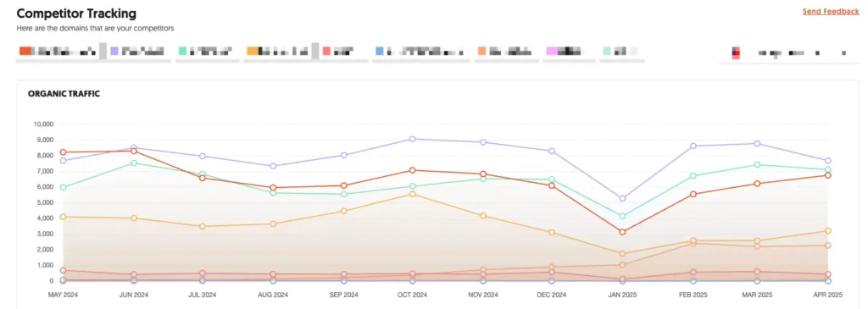Click the JUN 2024 axis label
Image resolution: width=868 pixels, height=309 pixels.
(133, 295)
